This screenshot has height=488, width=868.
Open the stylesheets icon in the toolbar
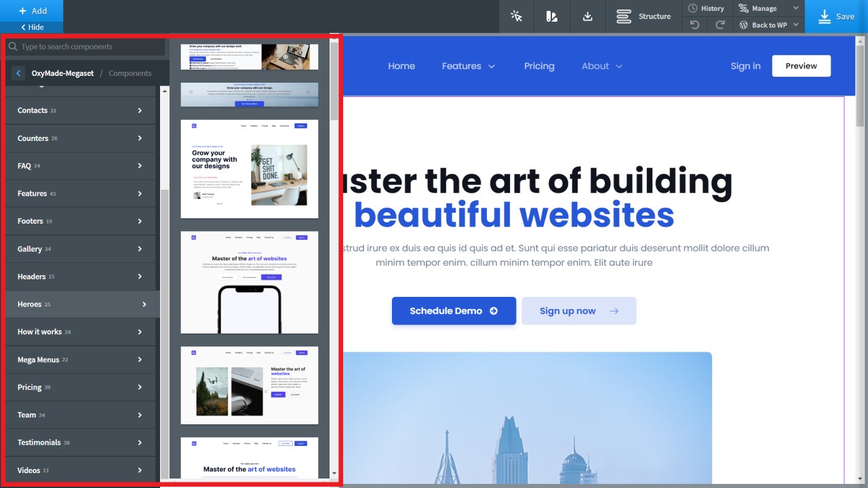(552, 16)
